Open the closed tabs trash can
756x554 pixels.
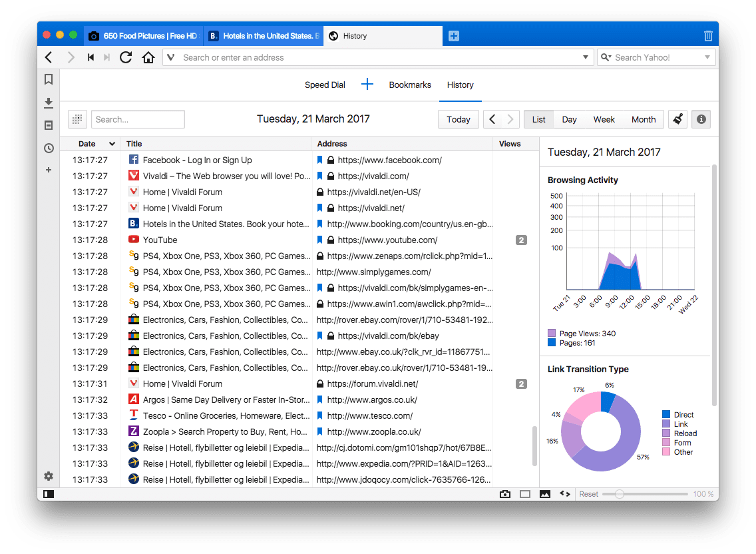[708, 36]
